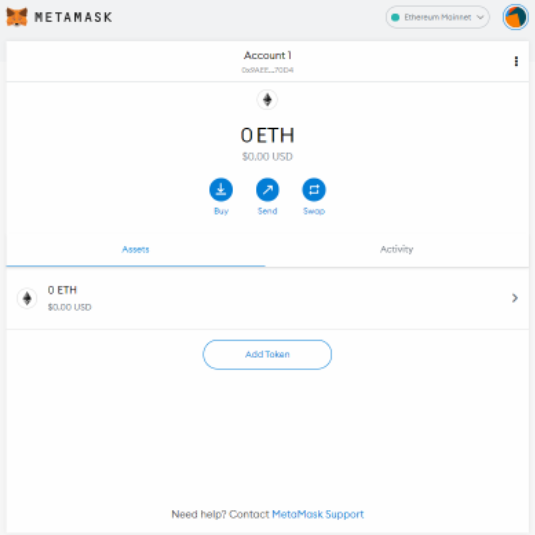Open the three-dot account options menu
Screen dimensions: 535x535
(x=516, y=61)
